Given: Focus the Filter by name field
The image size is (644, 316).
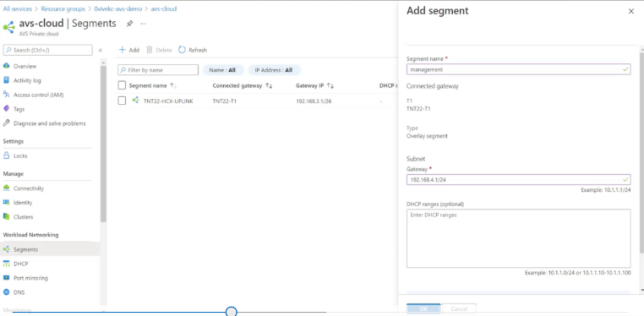Looking at the screenshot, I should pos(158,70).
